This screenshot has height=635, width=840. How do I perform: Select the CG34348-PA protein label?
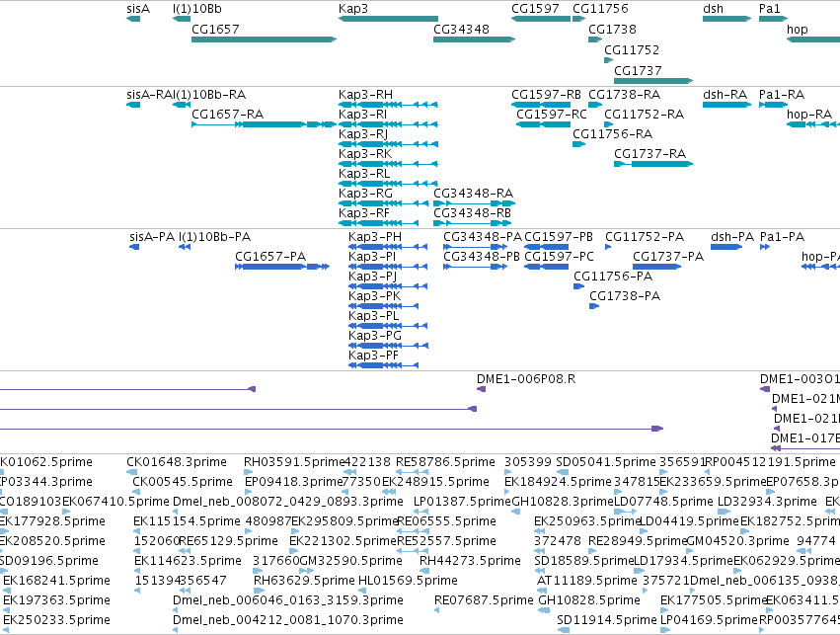click(482, 237)
